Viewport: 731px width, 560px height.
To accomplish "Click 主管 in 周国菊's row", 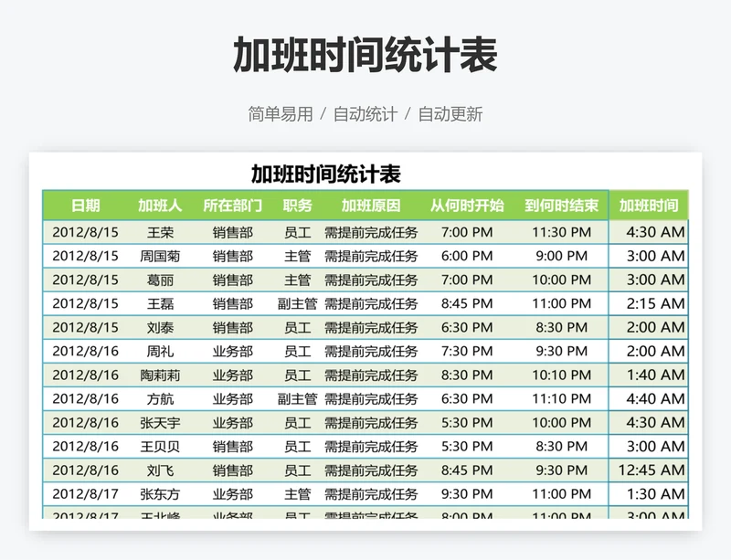I will [x=298, y=256].
